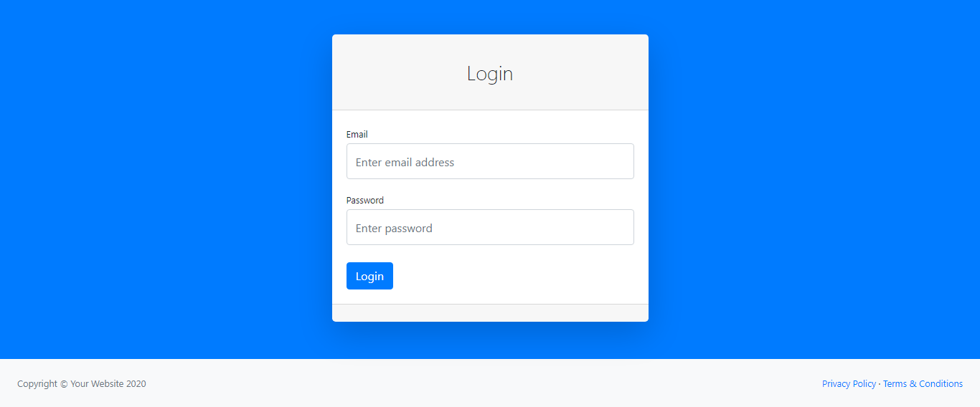Click the dot separator between footer links
The height and width of the screenshot is (407, 980).
click(880, 384)
